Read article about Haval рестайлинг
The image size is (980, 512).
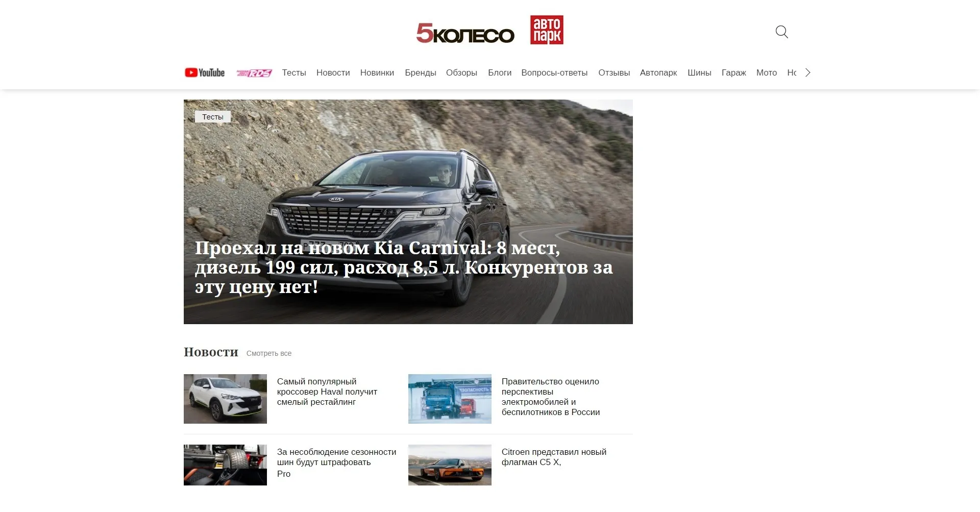(x=327, y=392)
